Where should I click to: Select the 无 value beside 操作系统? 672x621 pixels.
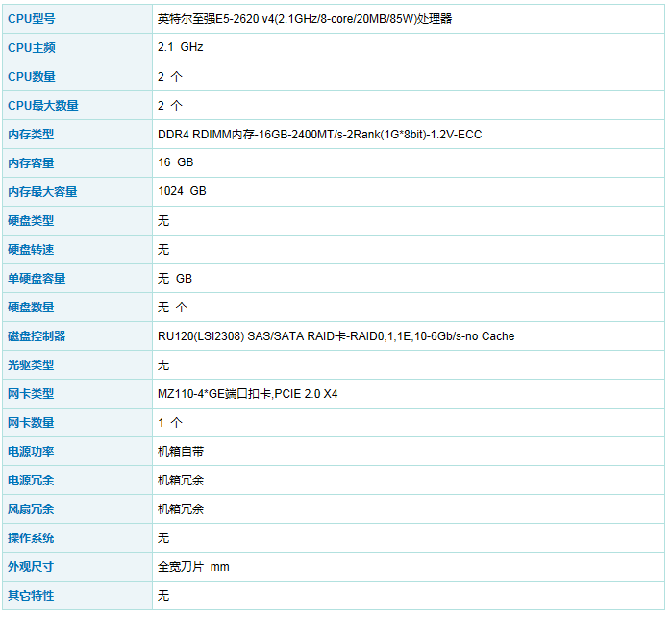tap(163, 538)
